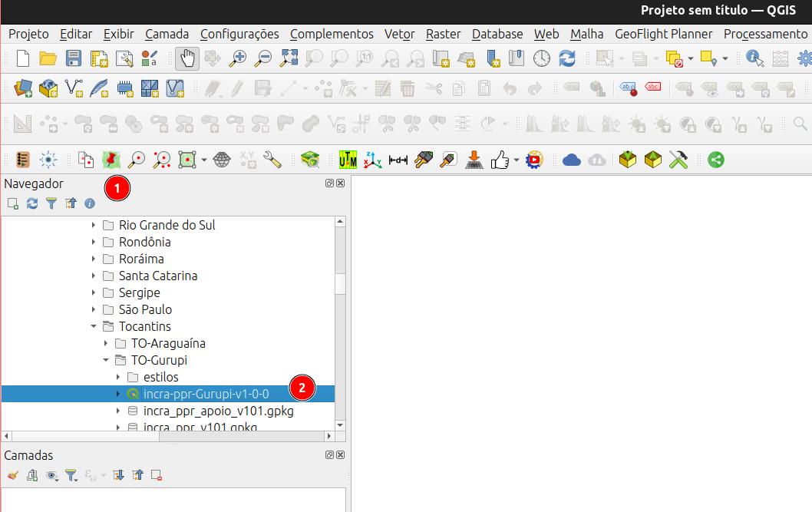Click the green share icon in toolbar
812x512 pixels.
coord(715,160)
